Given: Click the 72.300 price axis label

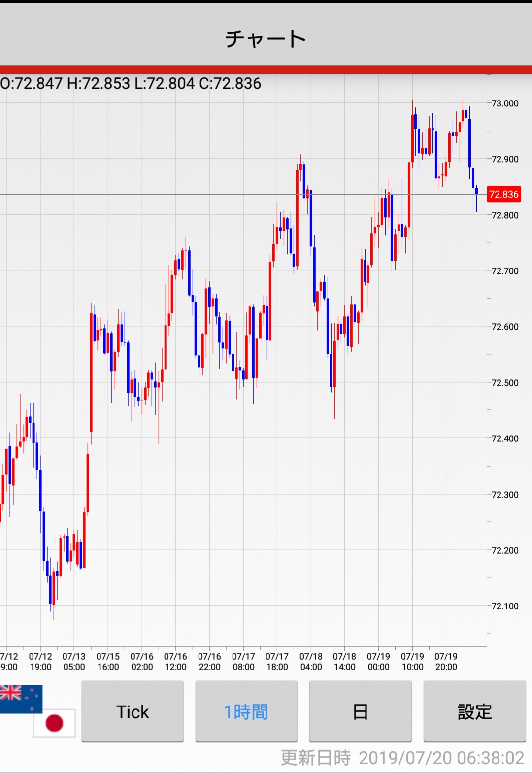Looking at the screenshot, I should pyautogui.click(x=505, y=495).
